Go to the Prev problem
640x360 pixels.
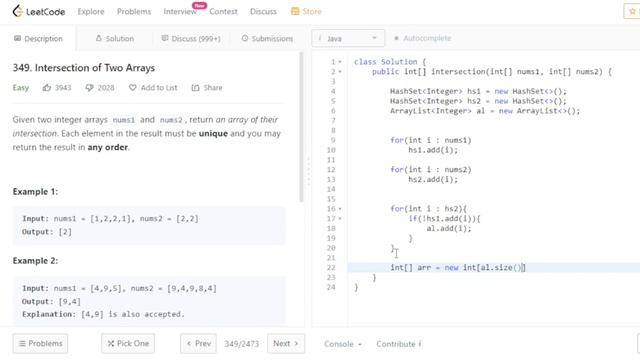[x=198, y=343]
